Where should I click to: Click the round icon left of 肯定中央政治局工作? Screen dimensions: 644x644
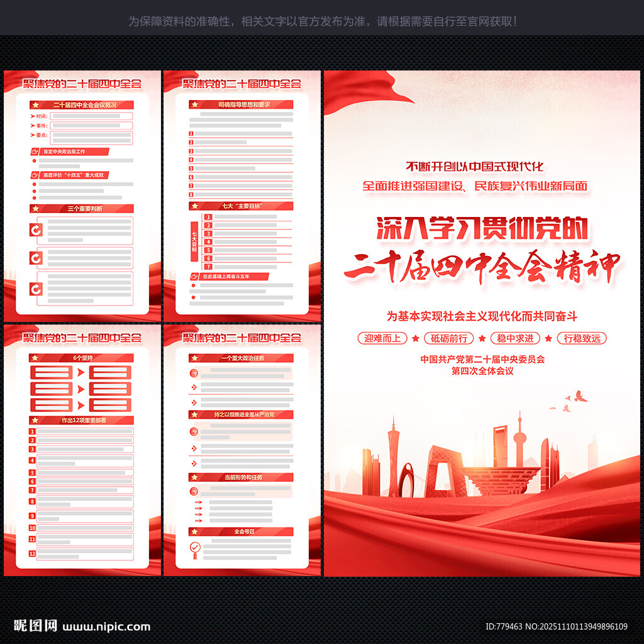coord(35,152)
